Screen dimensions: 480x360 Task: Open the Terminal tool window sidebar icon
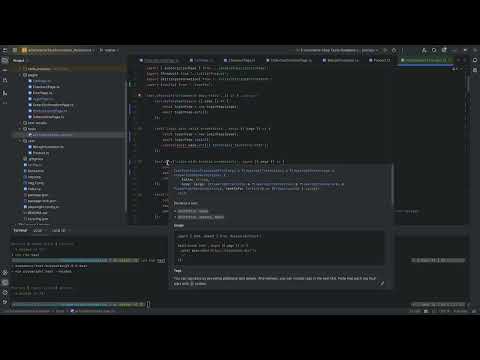pyautogui.click(x=5, y=283)
